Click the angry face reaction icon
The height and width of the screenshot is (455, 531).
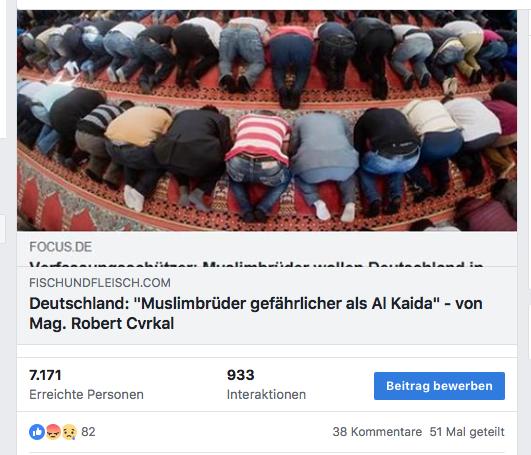53,432
